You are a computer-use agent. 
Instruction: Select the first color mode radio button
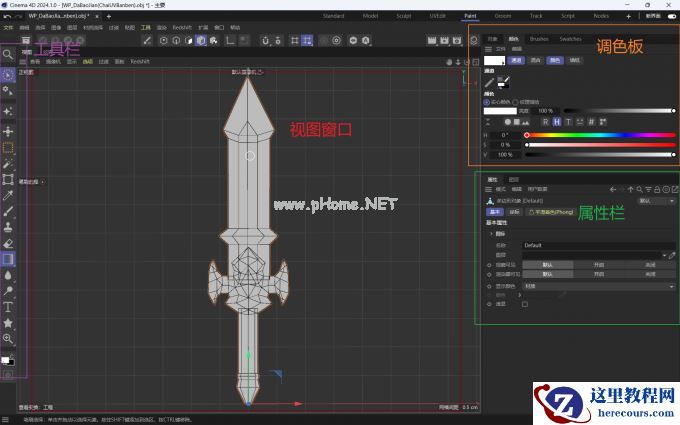pos(486,101)
